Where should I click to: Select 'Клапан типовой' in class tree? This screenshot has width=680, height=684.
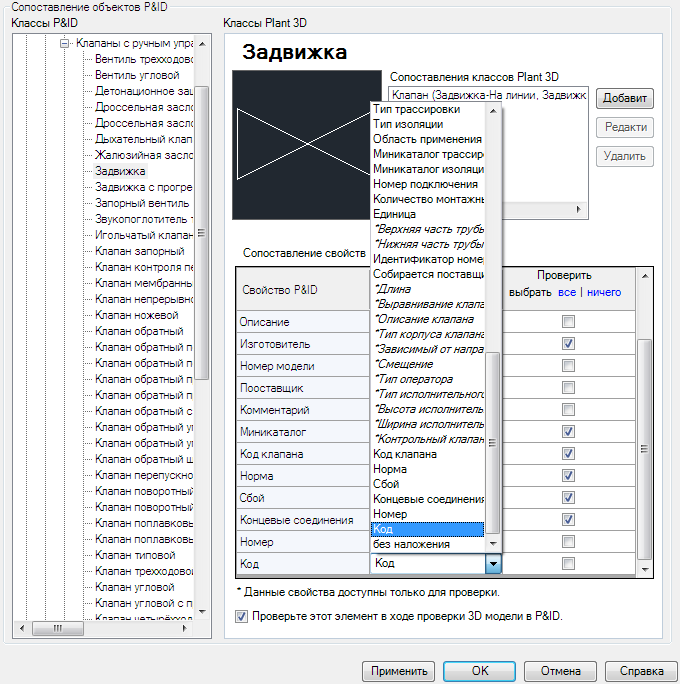(x=135, y=555)
